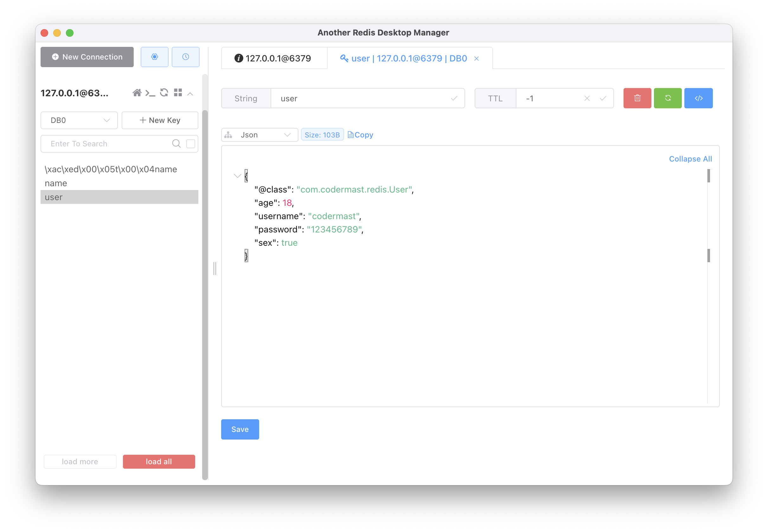The image size is (768, 532).
Task: Click the delete key icon
Action: (637, 98)
